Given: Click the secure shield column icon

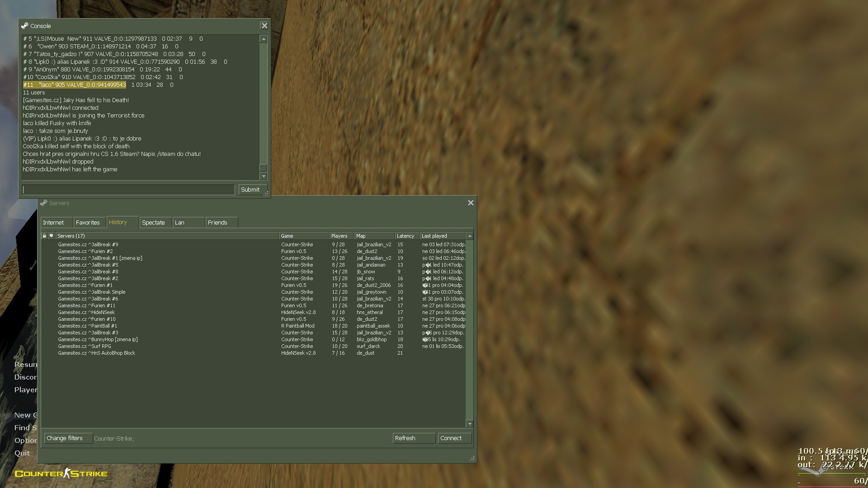Looking at the screenshot, I should (x=52, y=236).
